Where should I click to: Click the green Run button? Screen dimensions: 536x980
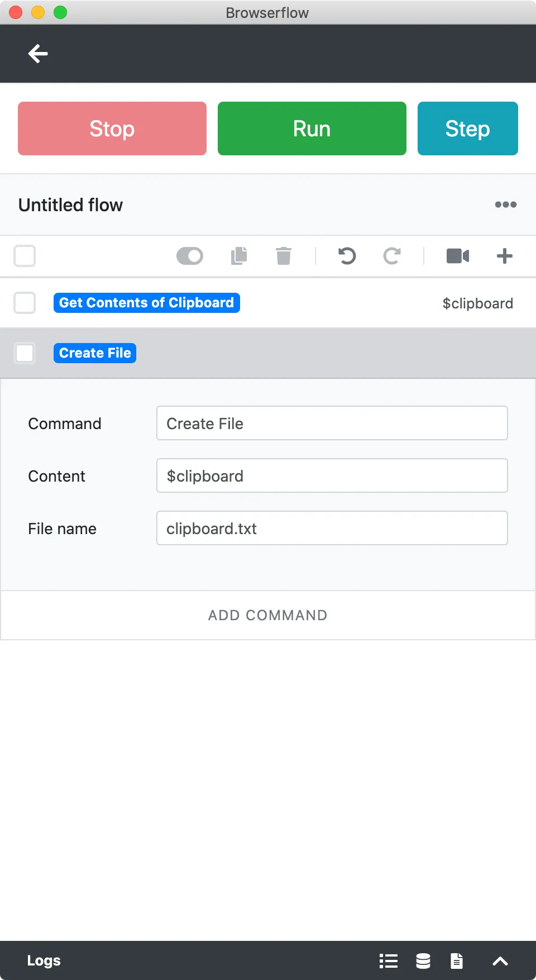point(312,129)
